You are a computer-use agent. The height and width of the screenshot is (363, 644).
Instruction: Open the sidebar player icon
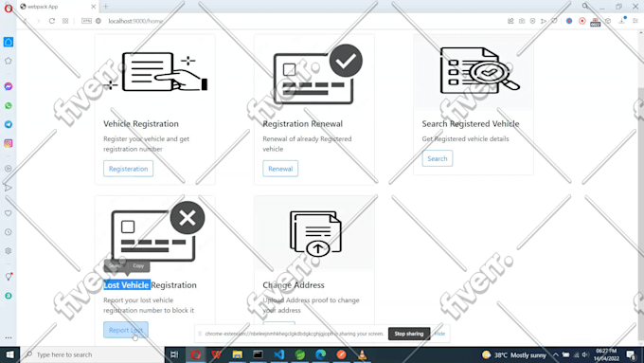click(9, 169)
